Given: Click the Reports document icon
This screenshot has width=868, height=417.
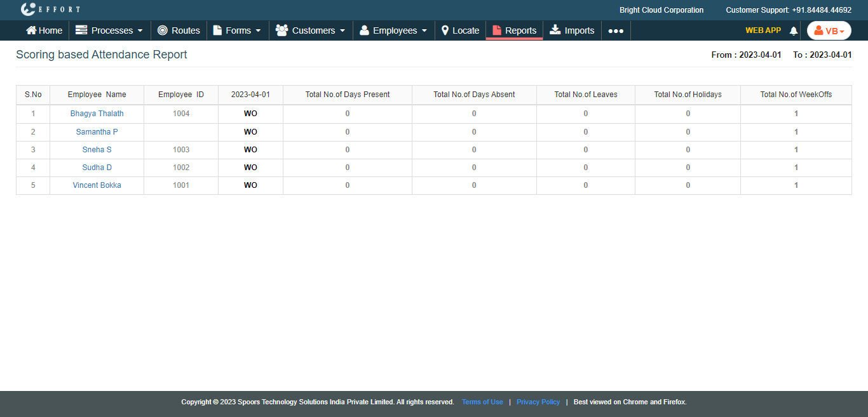Looking at the screenshot, I should pos(497,30).
